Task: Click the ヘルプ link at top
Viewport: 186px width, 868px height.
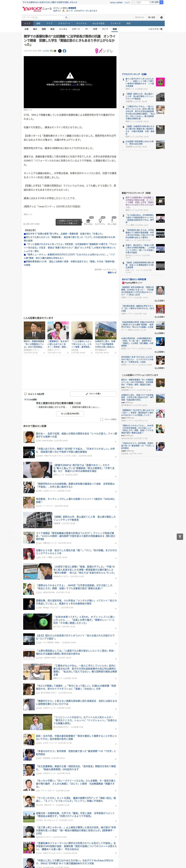Action: click(127, 2)
